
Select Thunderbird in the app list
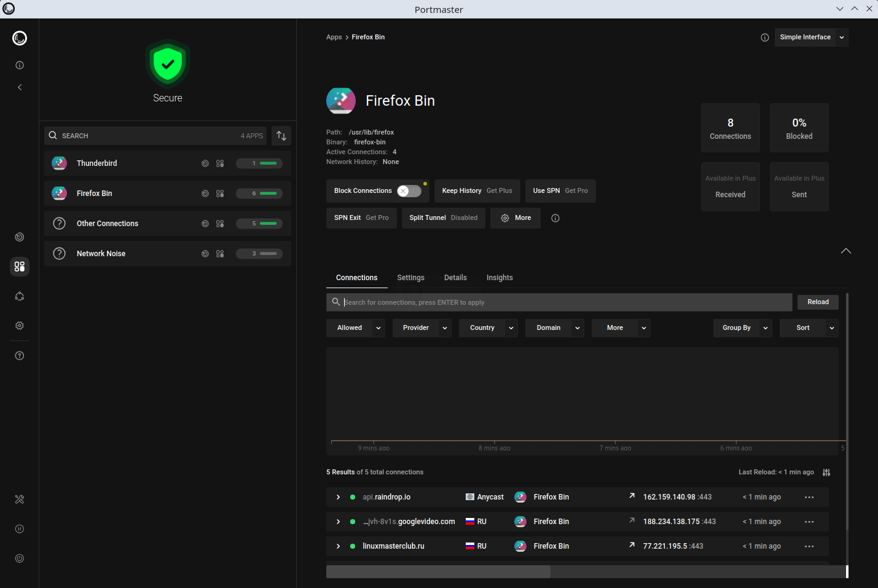[x=168, y=163]
